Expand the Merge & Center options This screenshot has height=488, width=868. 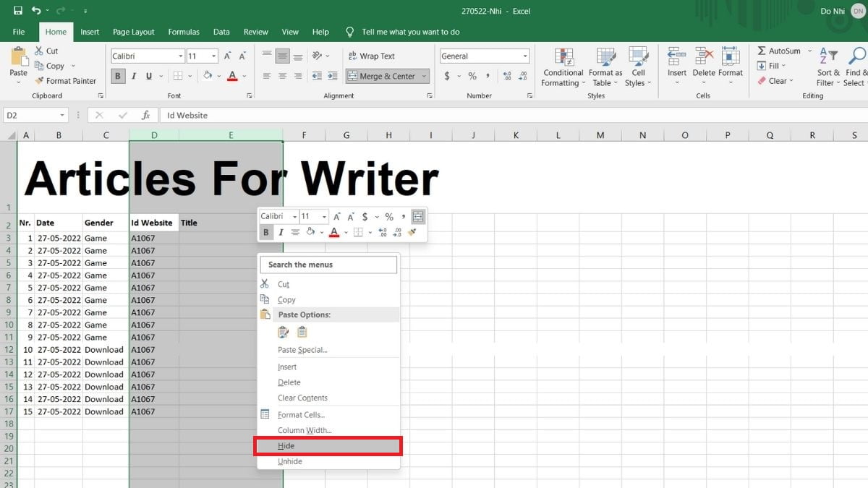coord(423,75)
